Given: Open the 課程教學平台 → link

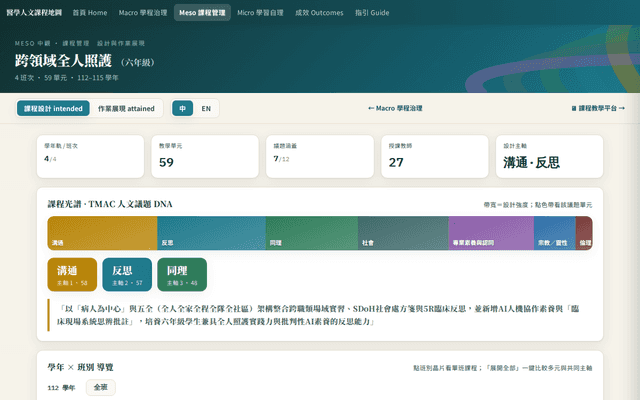Looking at the screenshot, I should point(598,108).
